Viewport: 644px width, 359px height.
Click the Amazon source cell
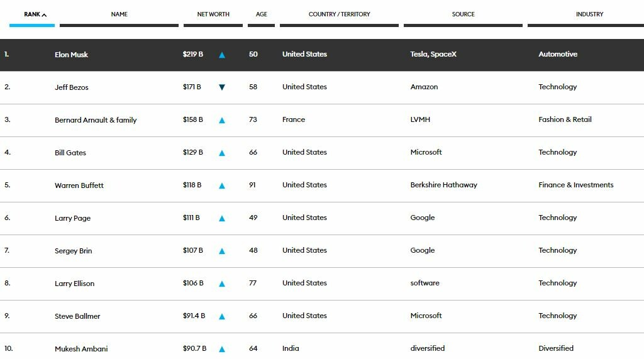coord(425,87)
